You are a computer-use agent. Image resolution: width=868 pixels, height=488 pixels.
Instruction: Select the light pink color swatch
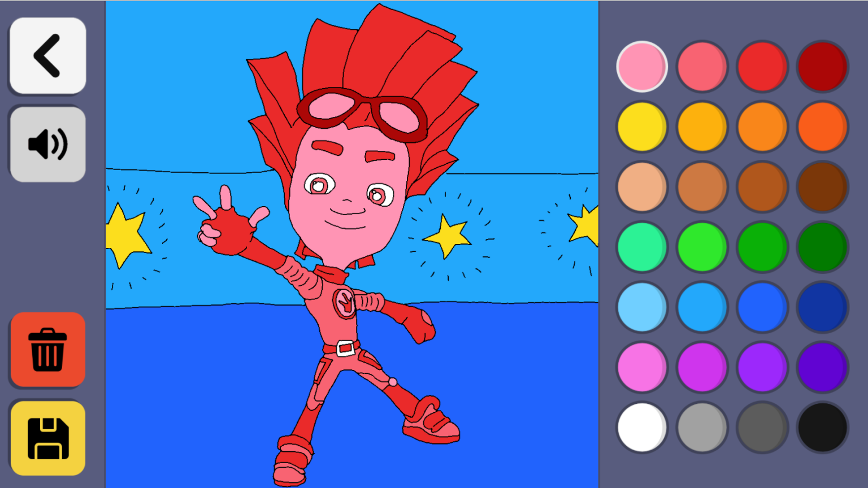coord(641,66)
